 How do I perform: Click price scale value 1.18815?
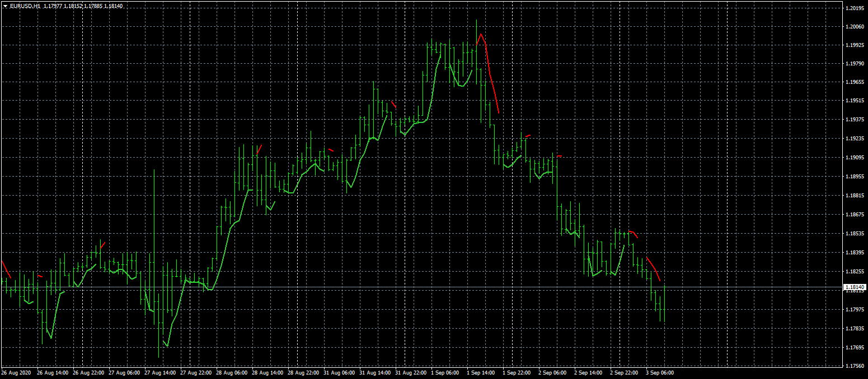(856, 196)
